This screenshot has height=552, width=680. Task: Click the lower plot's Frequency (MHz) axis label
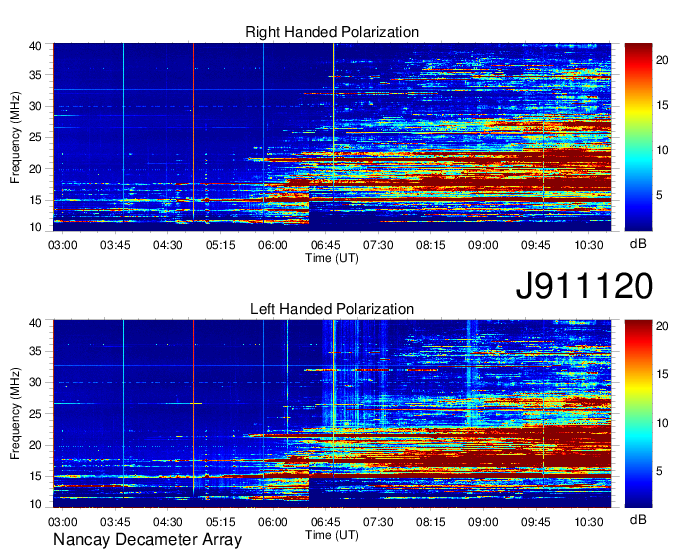pos(15,414)
